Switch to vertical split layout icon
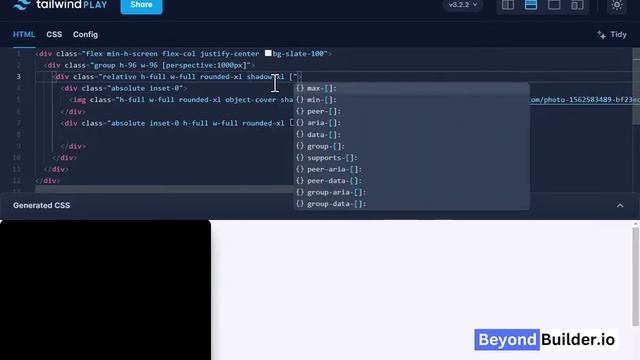 pos(508,5)
